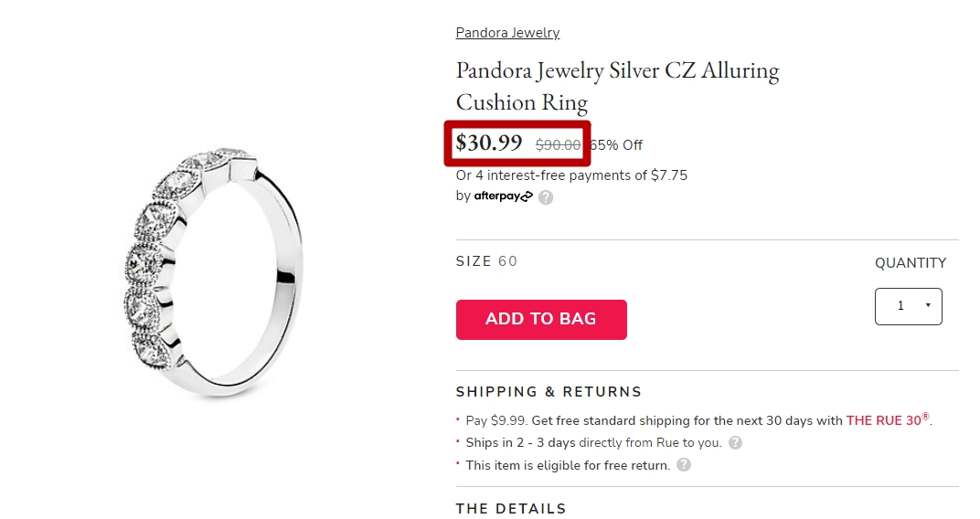
Task: Open the quantity dropdown
Action: point(908,306)
